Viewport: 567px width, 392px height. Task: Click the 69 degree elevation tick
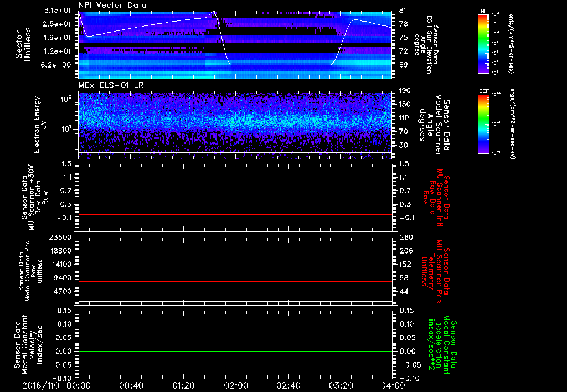(404, 65)
